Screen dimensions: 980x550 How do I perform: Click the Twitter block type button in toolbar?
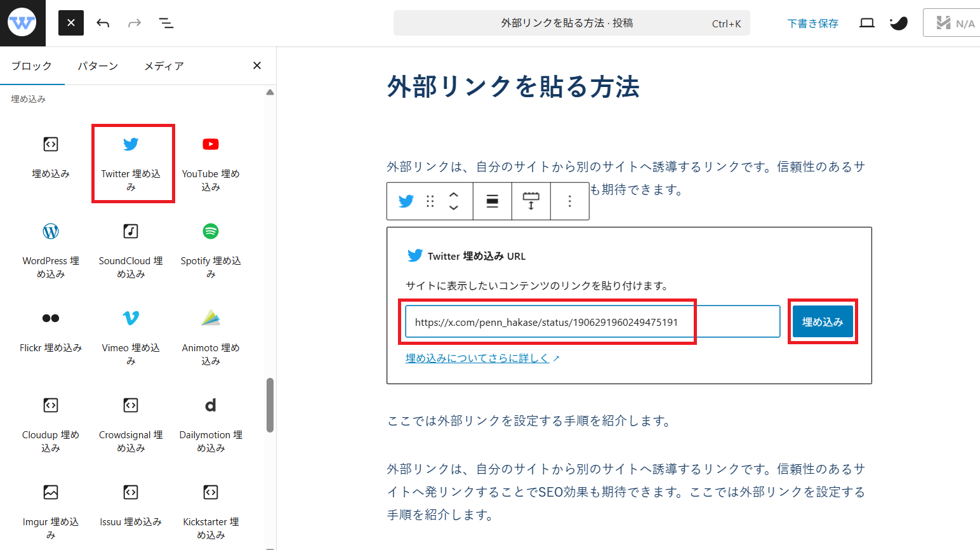tap(406, 201)
